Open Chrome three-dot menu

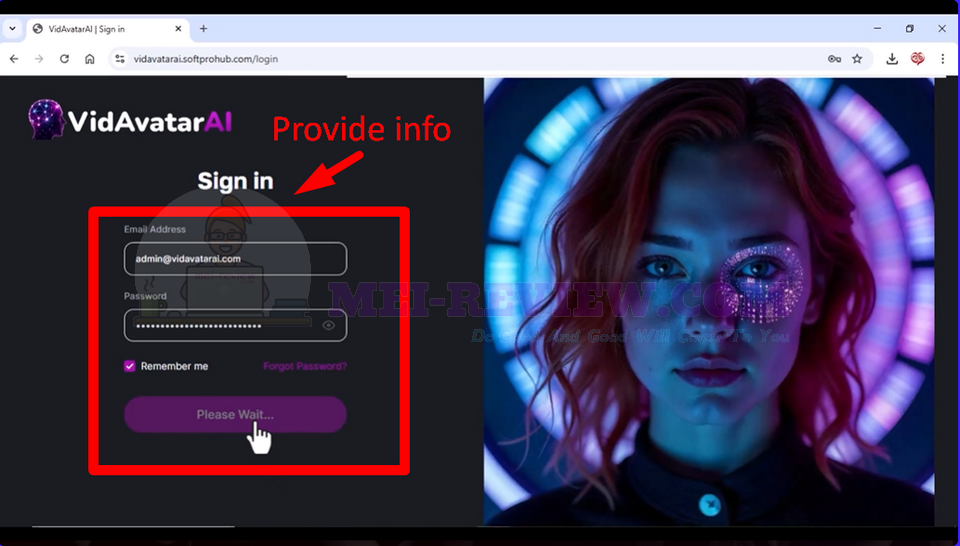pos(942,59)
